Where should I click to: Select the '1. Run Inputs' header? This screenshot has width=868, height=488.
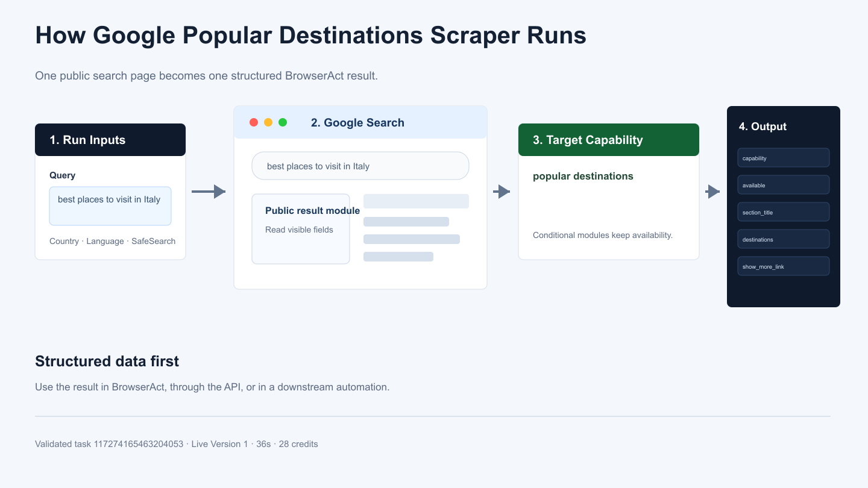pyautogui.click(x=110, y=140)
